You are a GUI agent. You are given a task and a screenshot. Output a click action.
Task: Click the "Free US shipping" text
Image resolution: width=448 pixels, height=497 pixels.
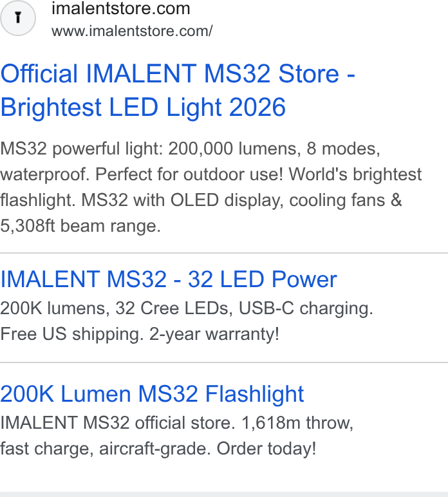(72, 333)
